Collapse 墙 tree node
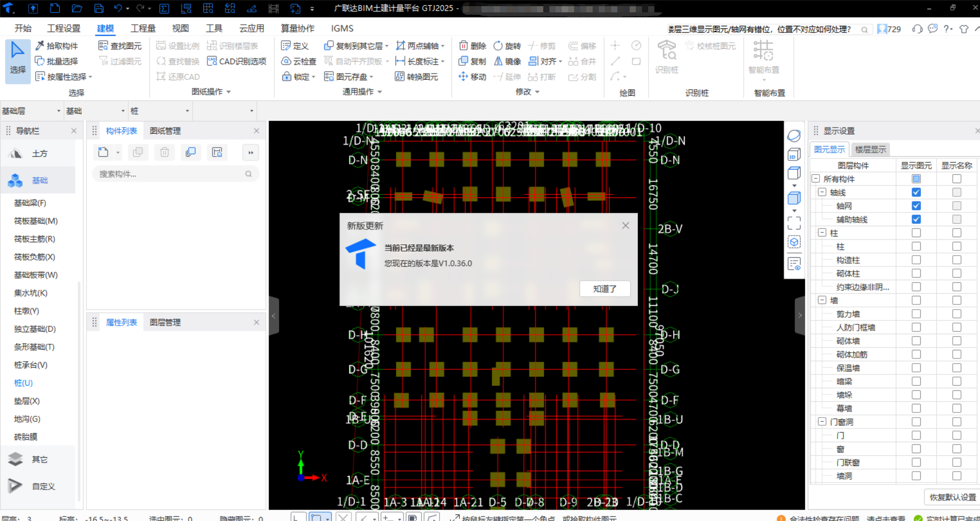The height and width of the screenshot is (521, 980). coord(822,300)
